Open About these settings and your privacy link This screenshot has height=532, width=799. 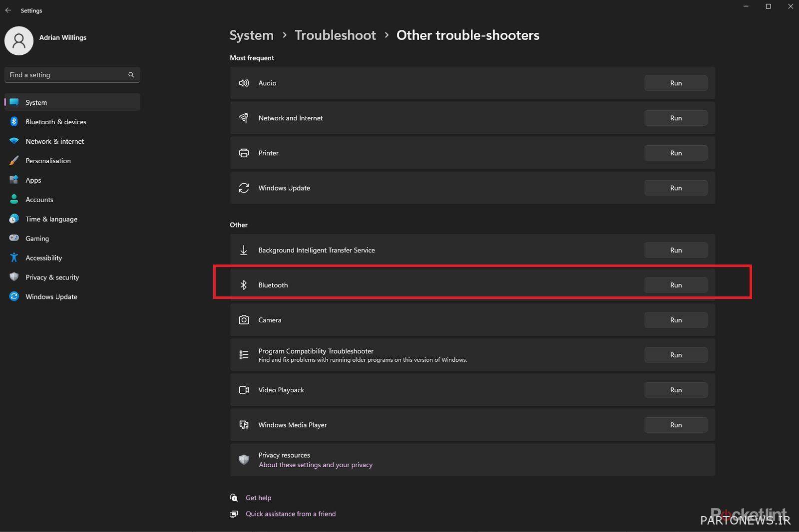(316, 465)
